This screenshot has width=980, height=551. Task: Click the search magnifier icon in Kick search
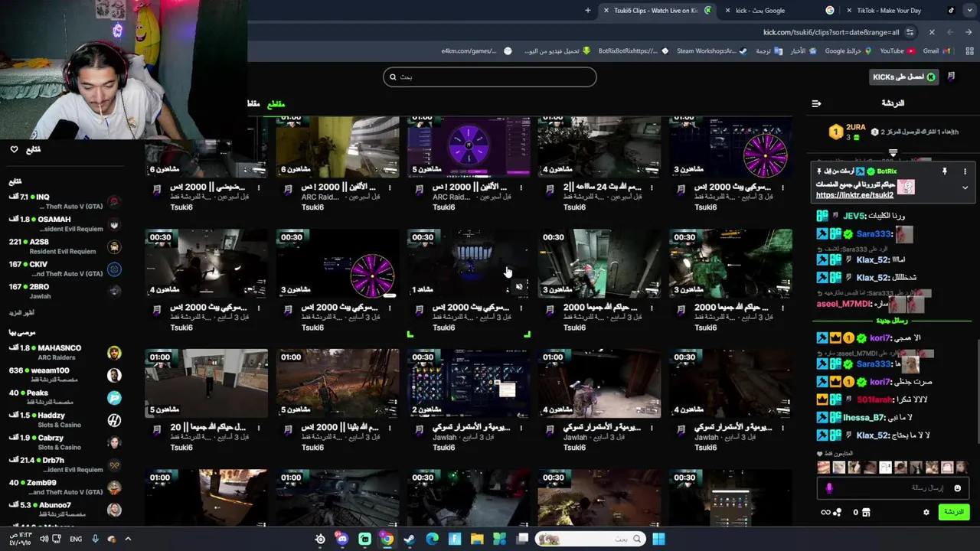coord(393,77)
